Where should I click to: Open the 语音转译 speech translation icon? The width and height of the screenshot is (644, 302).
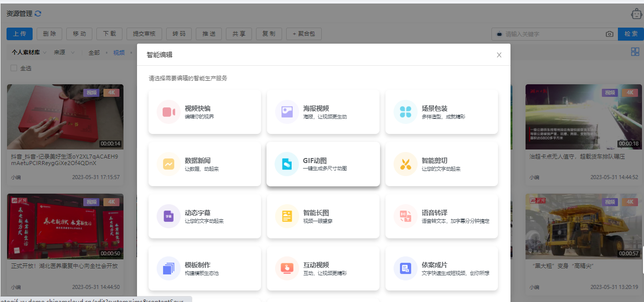[x=406, y=216]
